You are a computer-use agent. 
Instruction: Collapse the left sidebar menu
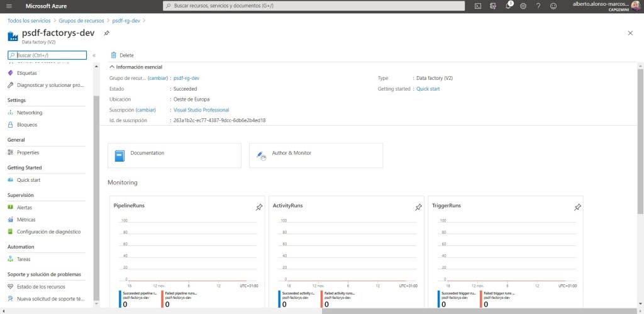click(94, 55)
